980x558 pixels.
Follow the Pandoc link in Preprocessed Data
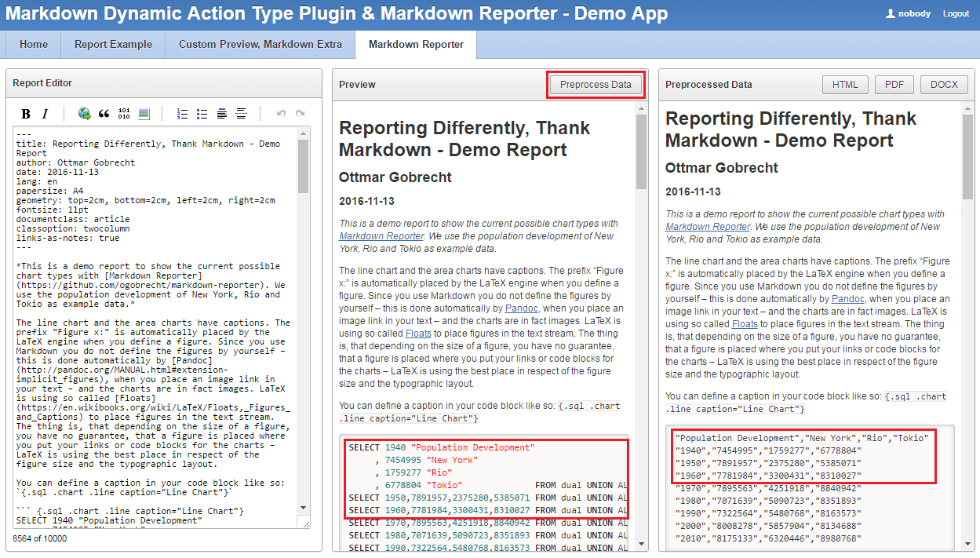pyautogui.click(x=848, y=299)
